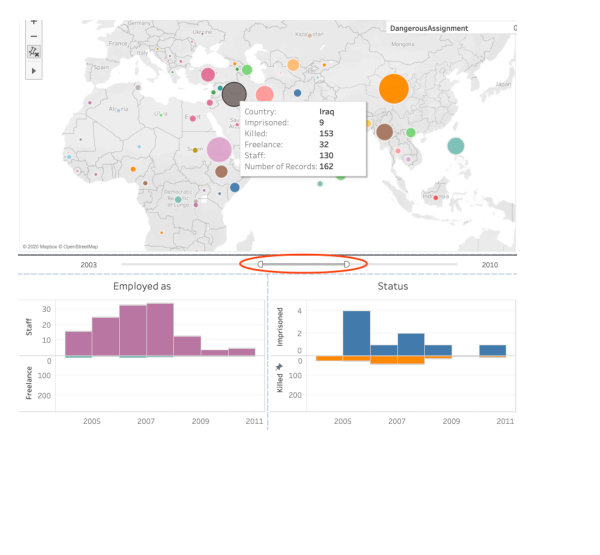The image size is (600, 555).
Task: Select the dark gray Iraq bubble
Action: [234, 95]
